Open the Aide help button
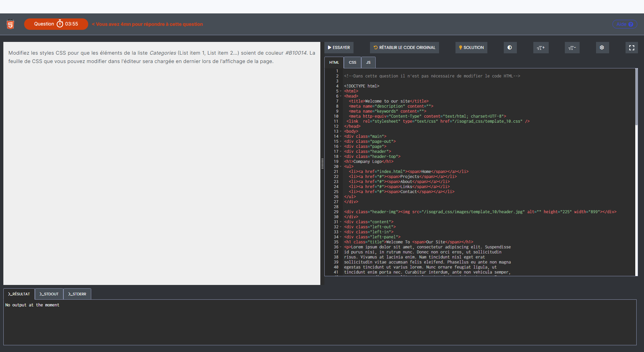 [x=625, y=24]
